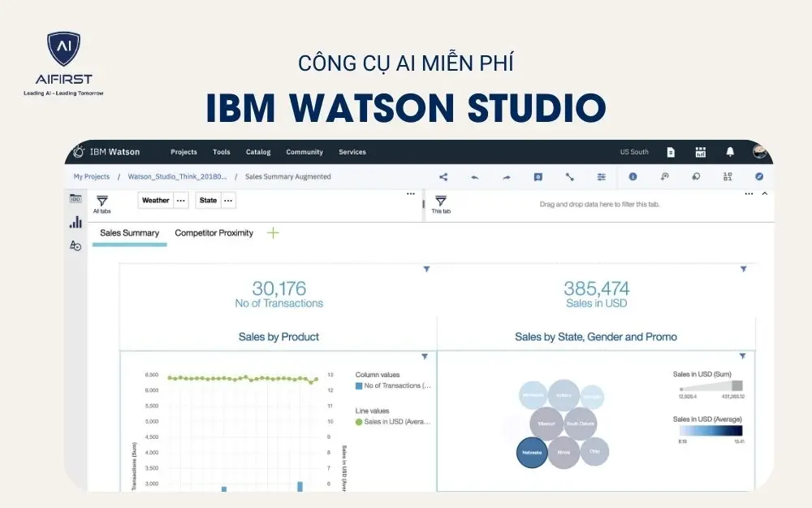Click Sales by State, Gender and Promo title
The height and width of the screenshot is (508, 812).
coord(596,337)
